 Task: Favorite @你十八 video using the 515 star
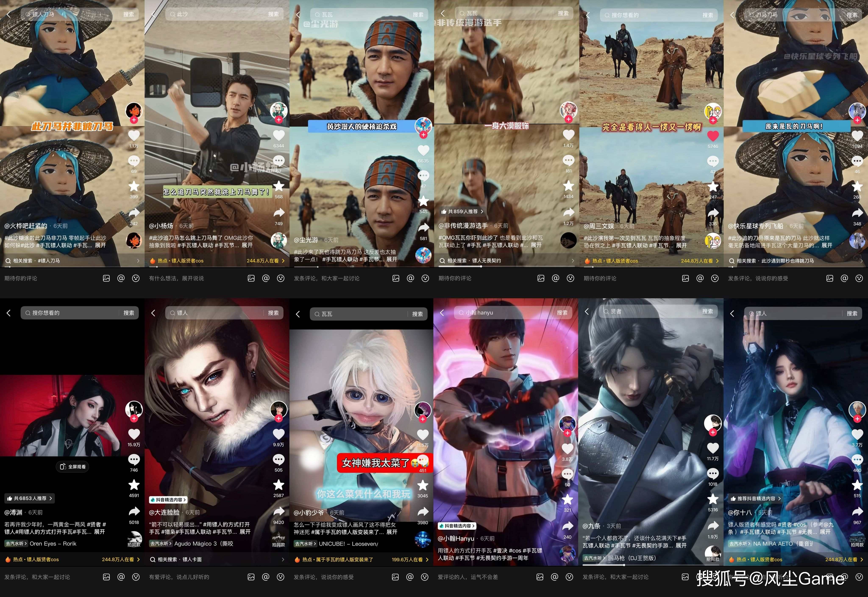pyautogui.click(x=857, y=485)
